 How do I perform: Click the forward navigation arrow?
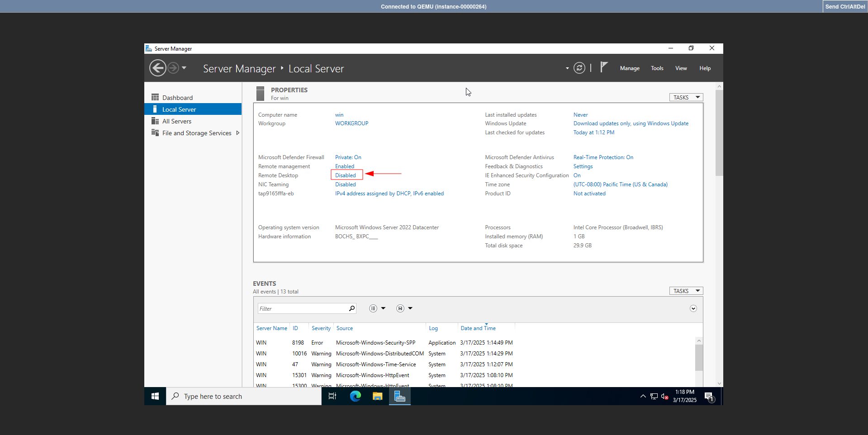click(173, 68)
